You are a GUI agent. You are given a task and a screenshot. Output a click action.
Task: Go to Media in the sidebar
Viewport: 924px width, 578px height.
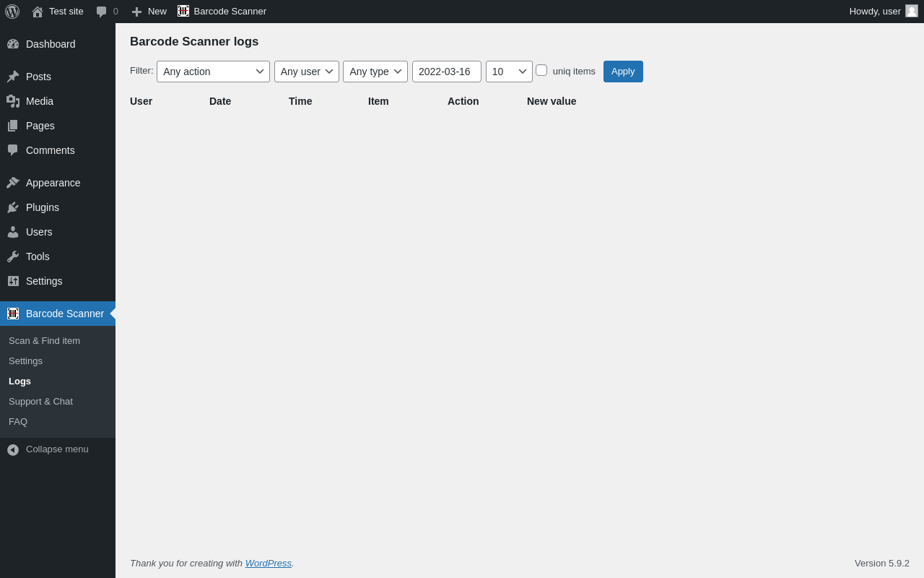coord(58,101)
